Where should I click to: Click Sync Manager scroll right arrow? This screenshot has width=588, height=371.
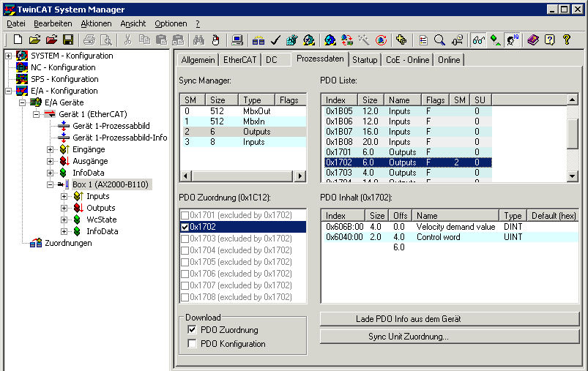pyautogui.click(x=299, y=176)
